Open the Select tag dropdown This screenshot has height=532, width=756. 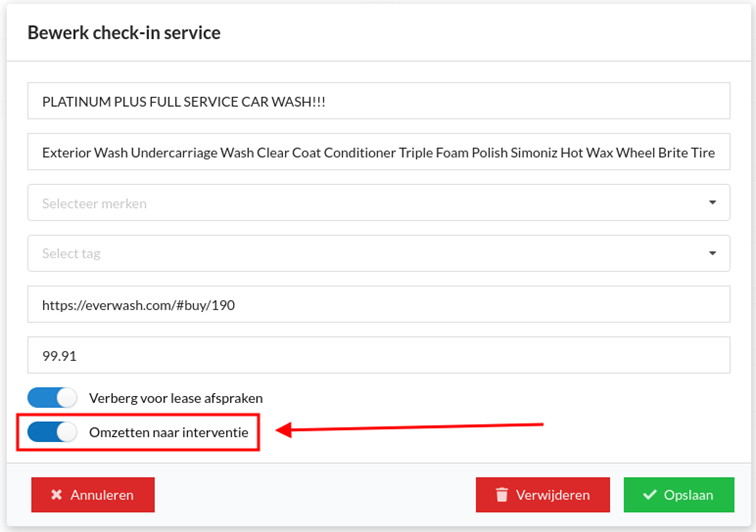click(x=378, y=253)
